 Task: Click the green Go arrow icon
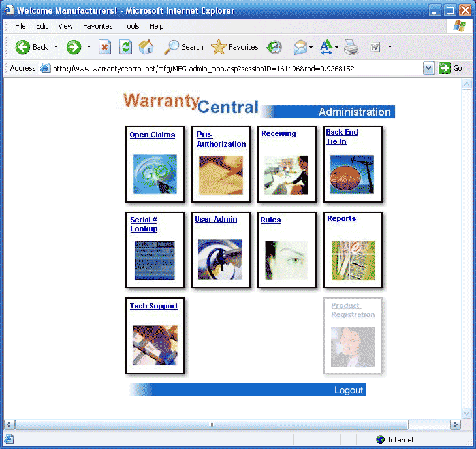pyautogui.click(x=445, y=68)
